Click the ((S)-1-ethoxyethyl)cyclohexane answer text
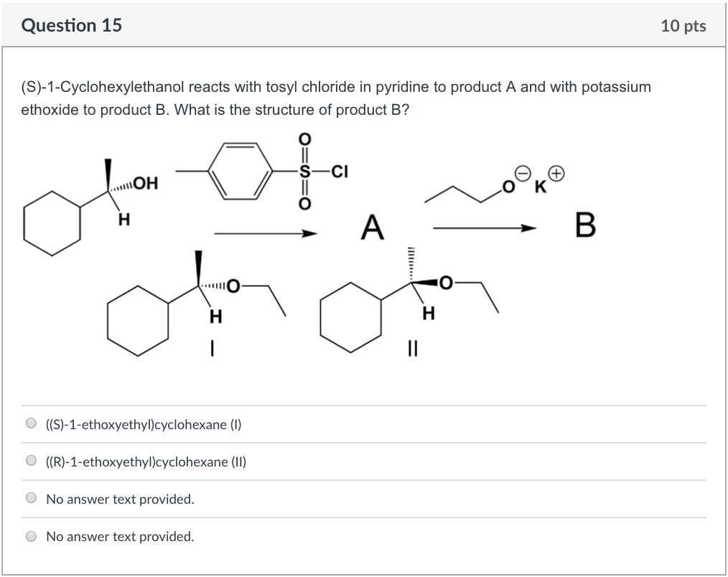This screenshot has height=577, width=728. tap(143, 424)
